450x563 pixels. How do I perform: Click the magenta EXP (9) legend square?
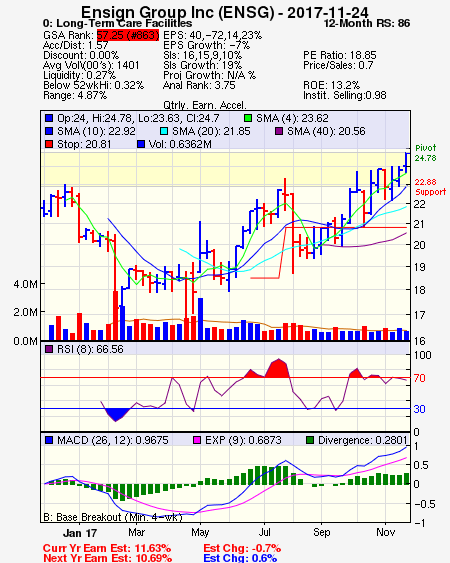(197, 440)
